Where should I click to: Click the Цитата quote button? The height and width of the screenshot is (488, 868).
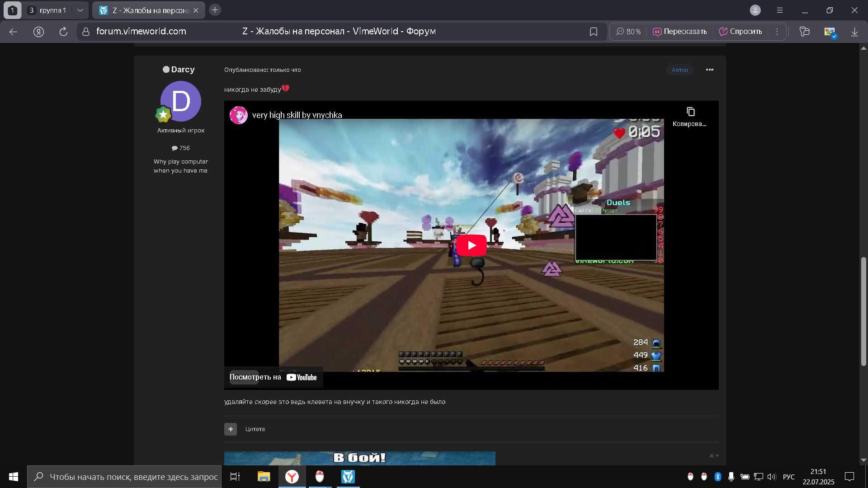coord(255,429)
